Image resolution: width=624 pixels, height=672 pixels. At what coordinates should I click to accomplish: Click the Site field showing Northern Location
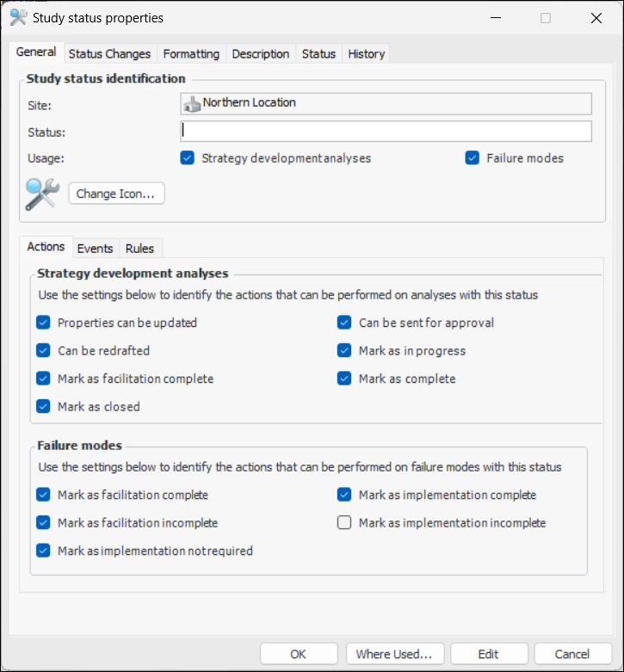pos(386,104)
